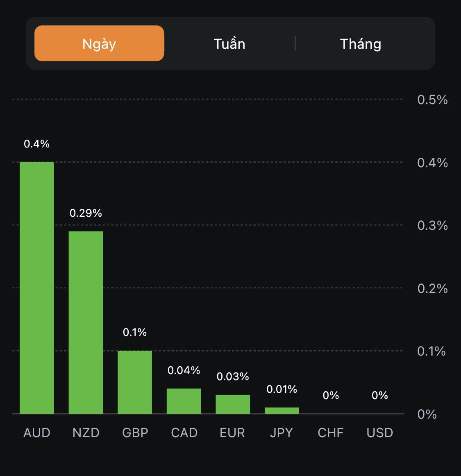This screenshot has height=476, width=461.
Task: Tap the AUD green bar
Action: [x=37, y=288]
